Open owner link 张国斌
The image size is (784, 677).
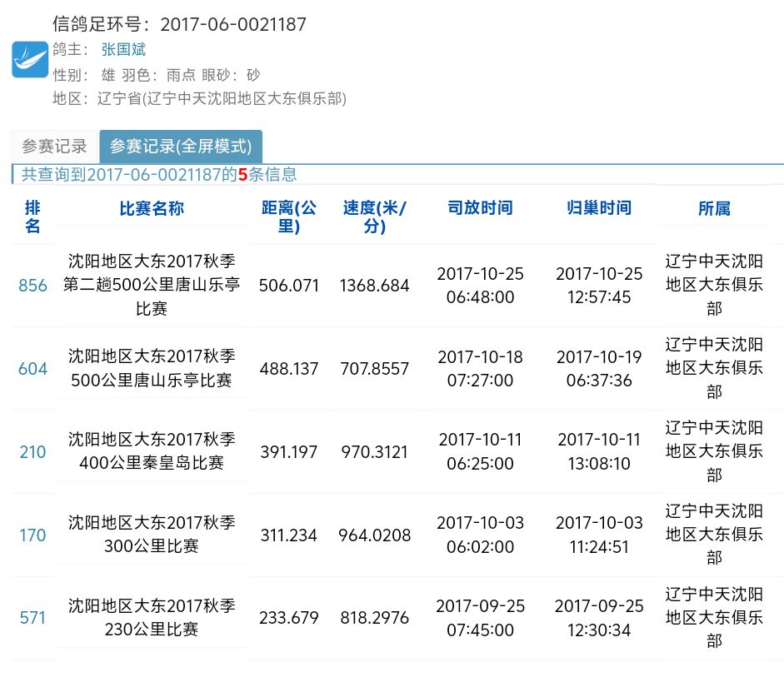tap(123, 49)
